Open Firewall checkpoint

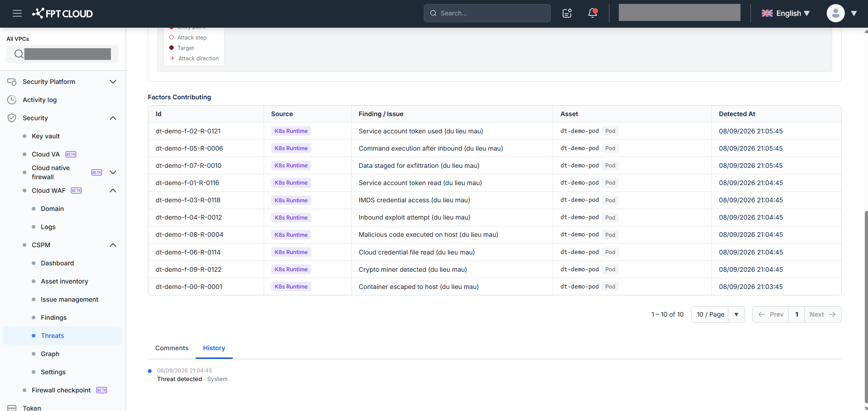61,390
